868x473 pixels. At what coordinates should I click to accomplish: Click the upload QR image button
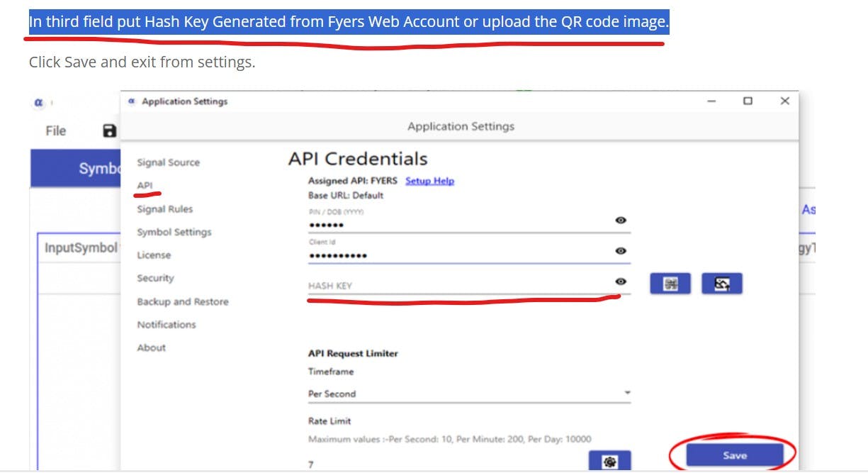(722, 284)
